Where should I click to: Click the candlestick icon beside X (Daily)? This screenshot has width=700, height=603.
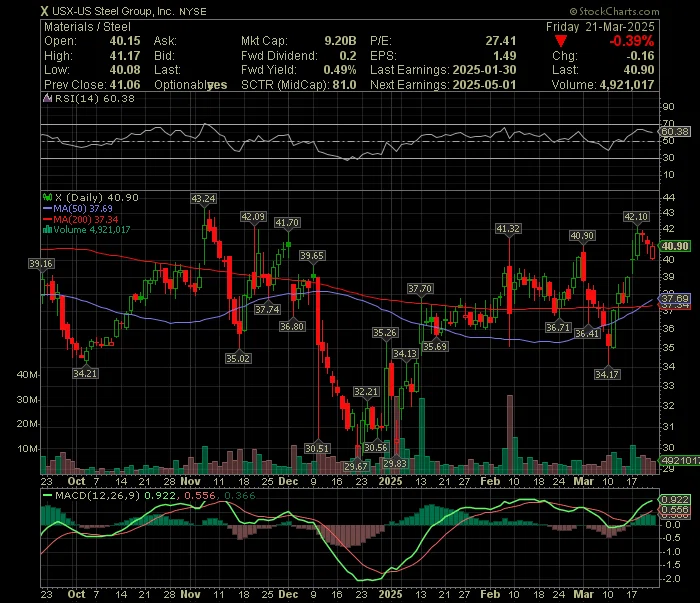pos(47,197)
